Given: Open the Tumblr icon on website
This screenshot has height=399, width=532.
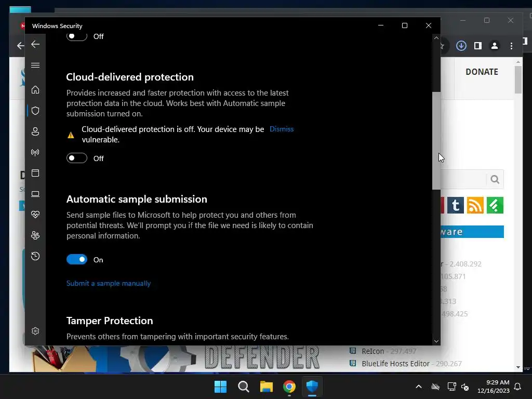Looking at the screenshot, I should pos(455,205).
